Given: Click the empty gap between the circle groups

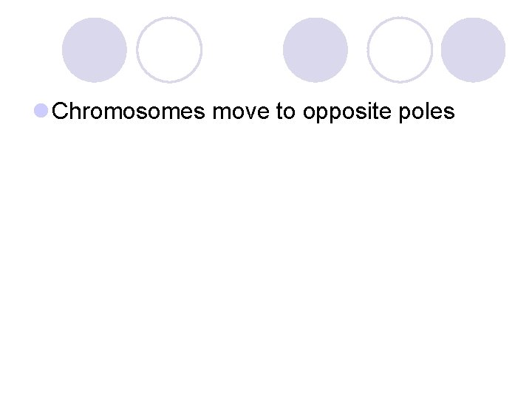Looking at the screenshot, I should pyautogui.click(x=242, y=50).
